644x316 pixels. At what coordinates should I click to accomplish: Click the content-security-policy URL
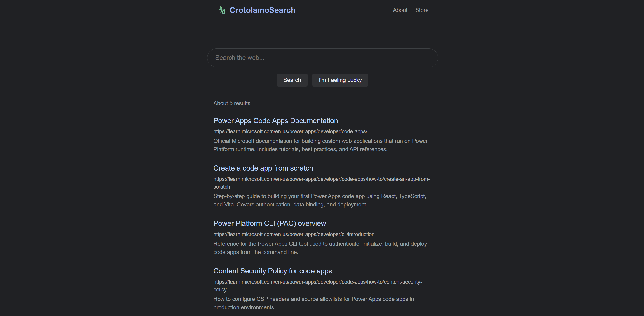(x=317, y=282)
